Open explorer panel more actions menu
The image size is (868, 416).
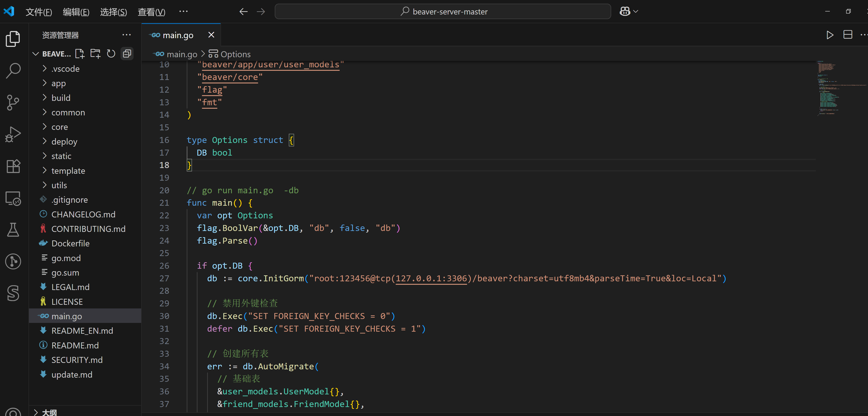[126, 35]
